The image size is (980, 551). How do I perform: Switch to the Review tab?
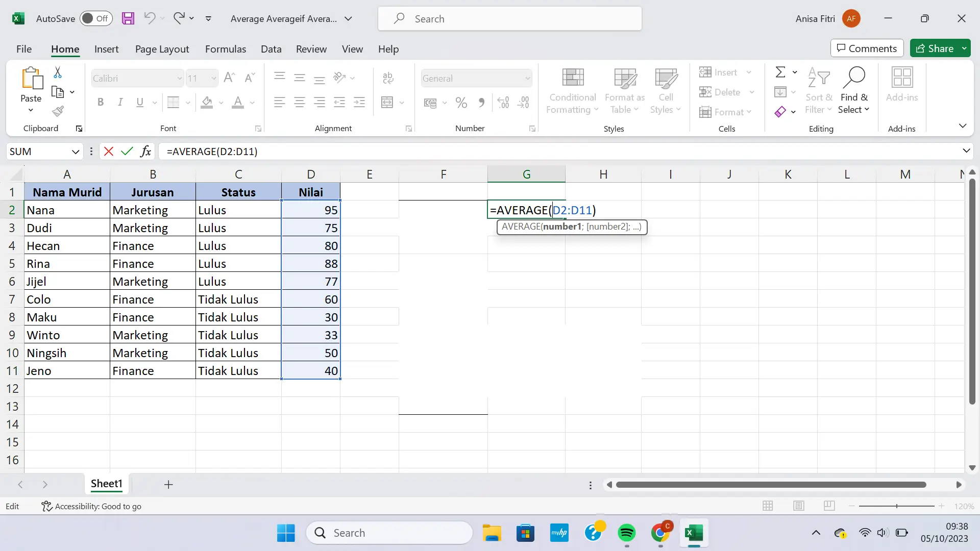pyautogui.click(x=311, y=49)
